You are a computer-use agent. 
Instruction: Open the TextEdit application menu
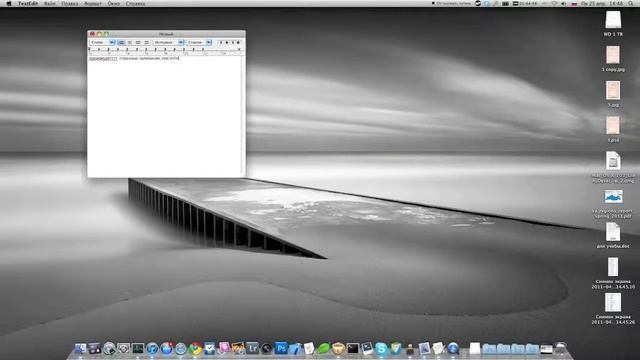[28, 3]
